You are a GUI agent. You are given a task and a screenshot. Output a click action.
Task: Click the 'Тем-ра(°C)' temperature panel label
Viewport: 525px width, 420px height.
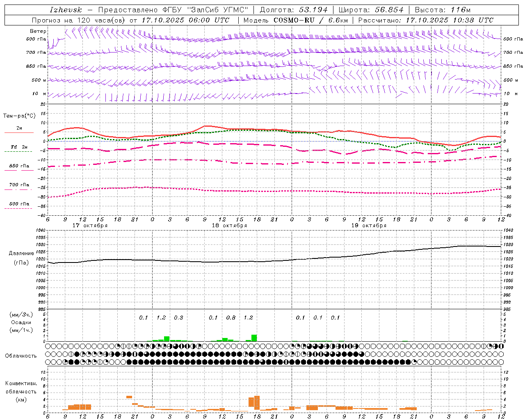tap(19, 116)
